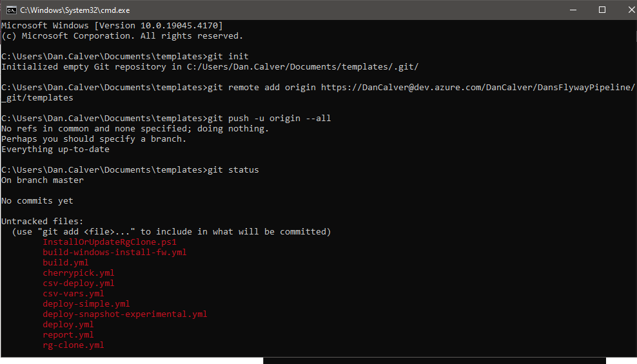Close the command prompt window

click(631, 10)
